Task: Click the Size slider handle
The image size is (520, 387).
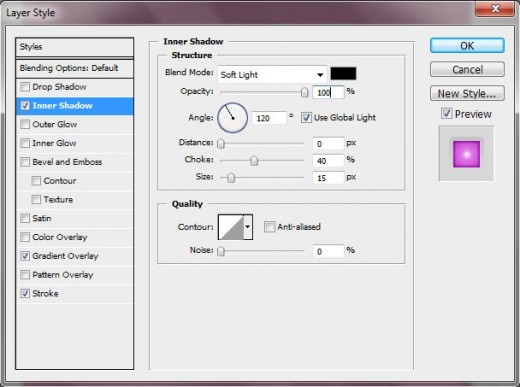Action: coord(231,178)
